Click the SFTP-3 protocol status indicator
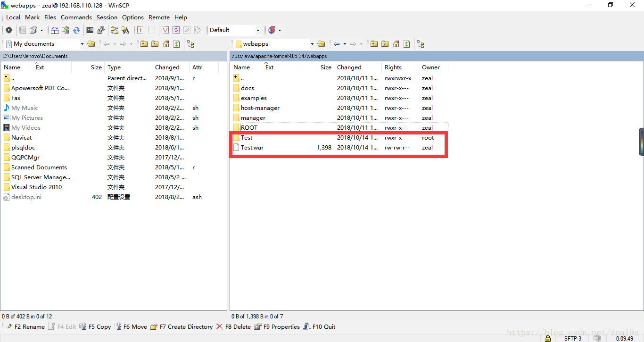The width and height of the screenshot is (644, 342). (x=573, y=338)
